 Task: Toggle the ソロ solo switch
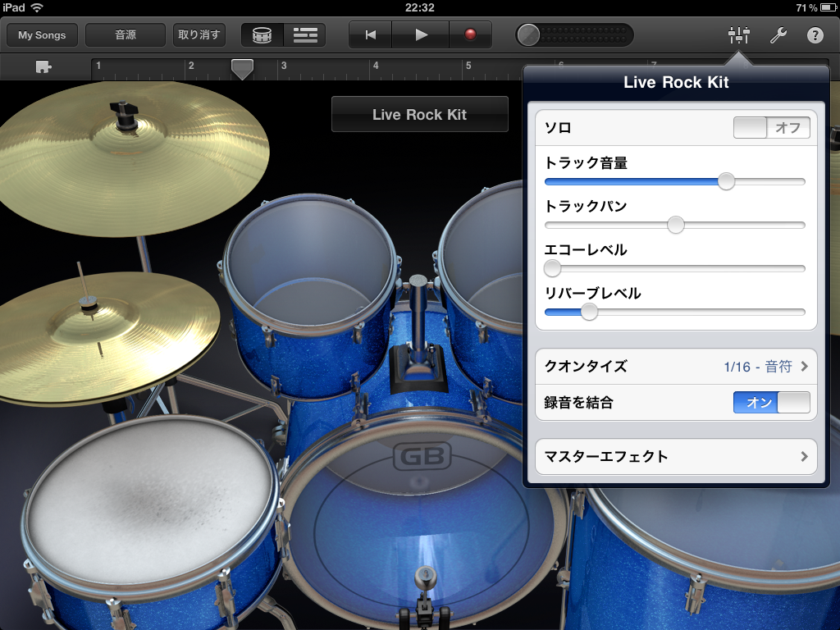pyautogui.click(x=771, y=127)
